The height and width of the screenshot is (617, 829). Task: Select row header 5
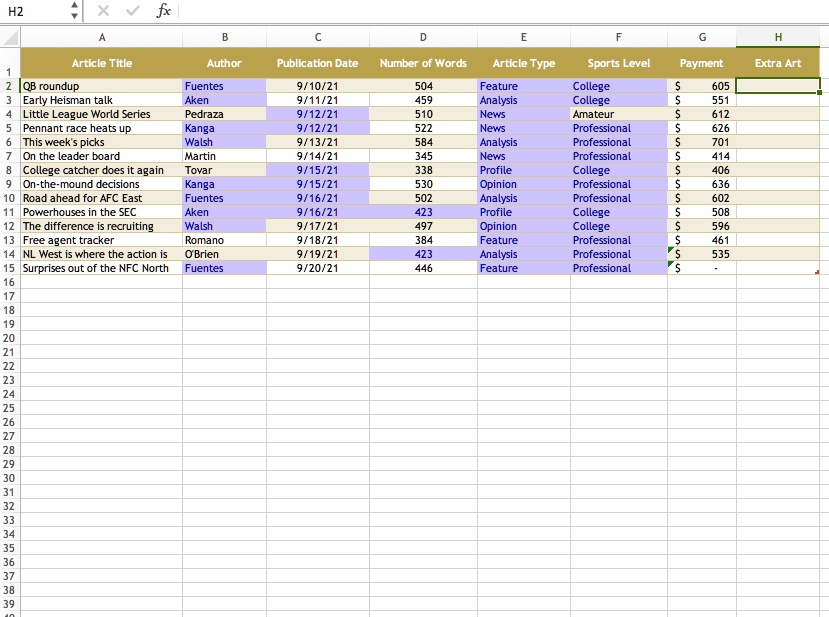[8, 128]
